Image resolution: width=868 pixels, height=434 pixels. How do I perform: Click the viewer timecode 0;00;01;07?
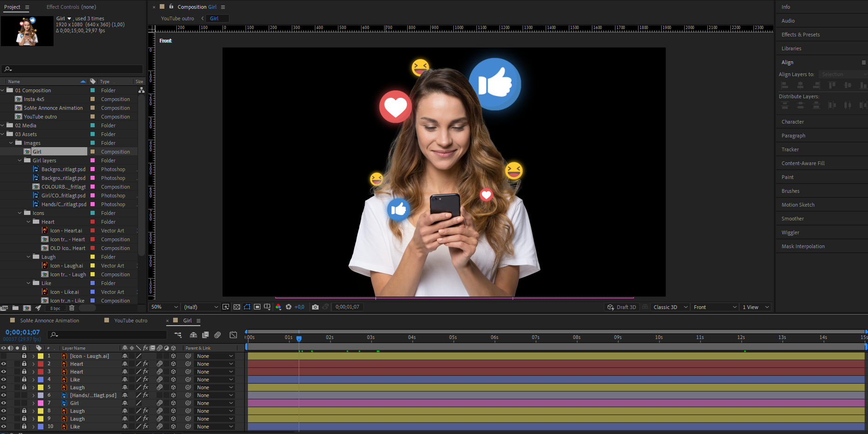[x=347, y=307]
